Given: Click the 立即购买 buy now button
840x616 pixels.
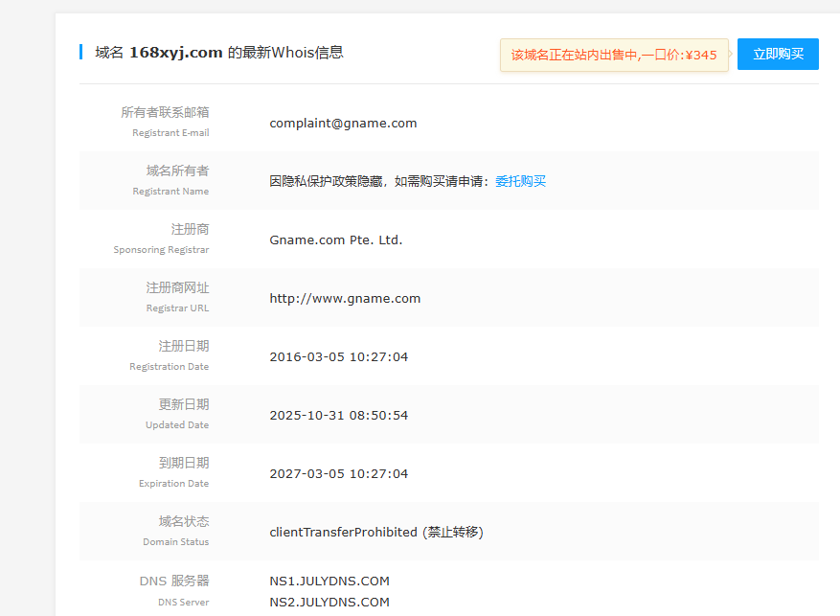Looking at the screenshot, I should coord(778,55).
